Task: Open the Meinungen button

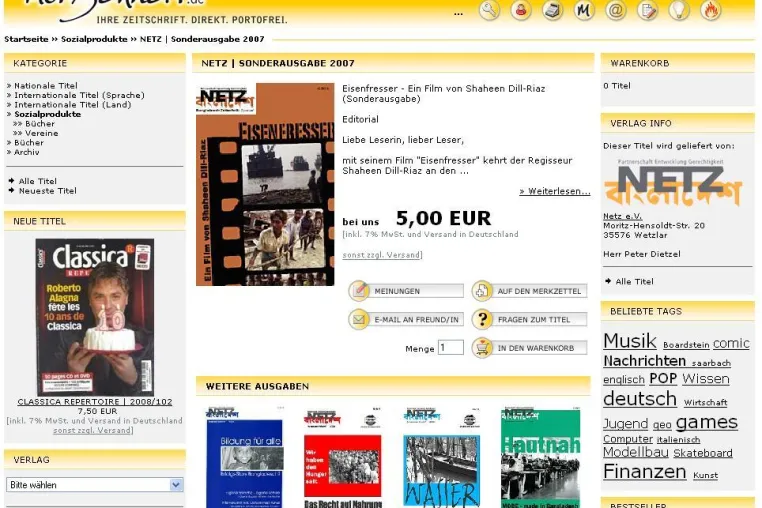Action: tap(406, 291)
